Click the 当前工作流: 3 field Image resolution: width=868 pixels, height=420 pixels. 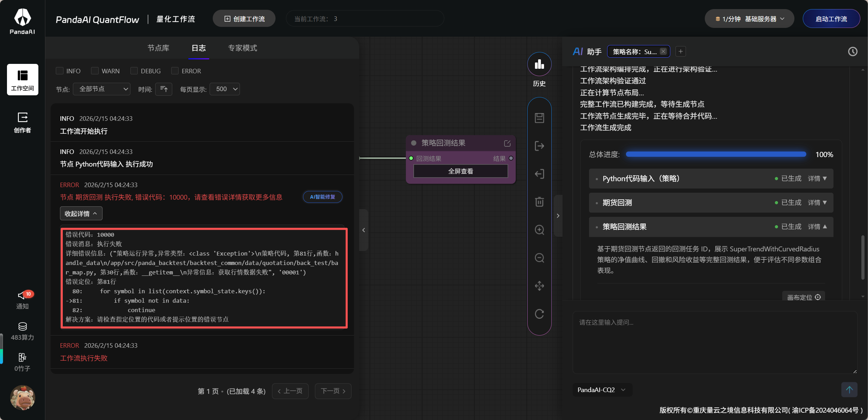click(365, 19)
